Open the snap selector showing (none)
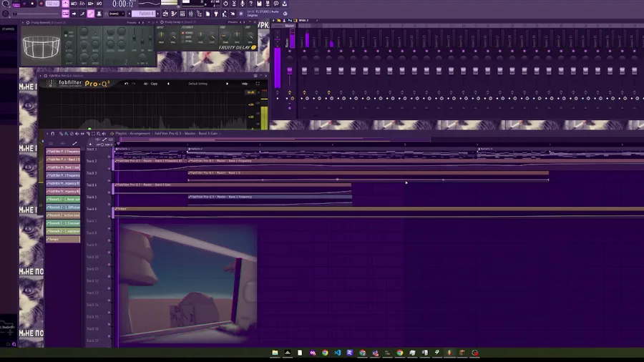The width and height of the screenshot is (644, 362). [x=116, y=14]
